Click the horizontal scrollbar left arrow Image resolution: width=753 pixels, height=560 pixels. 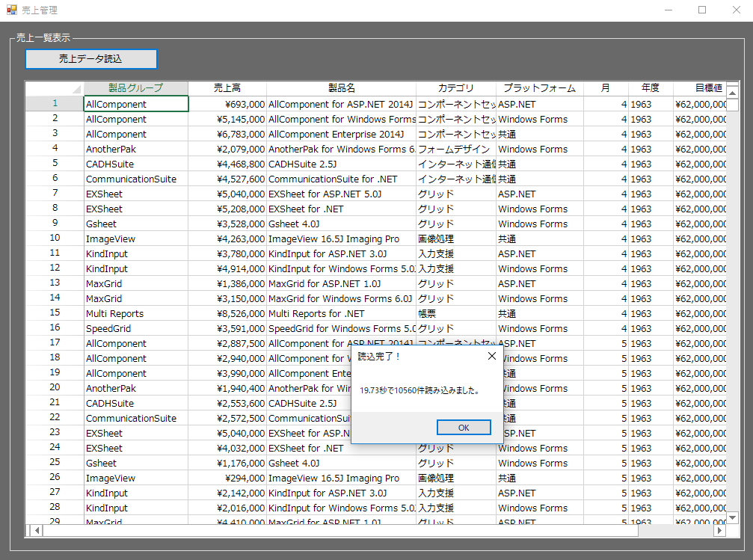[37, 531]
